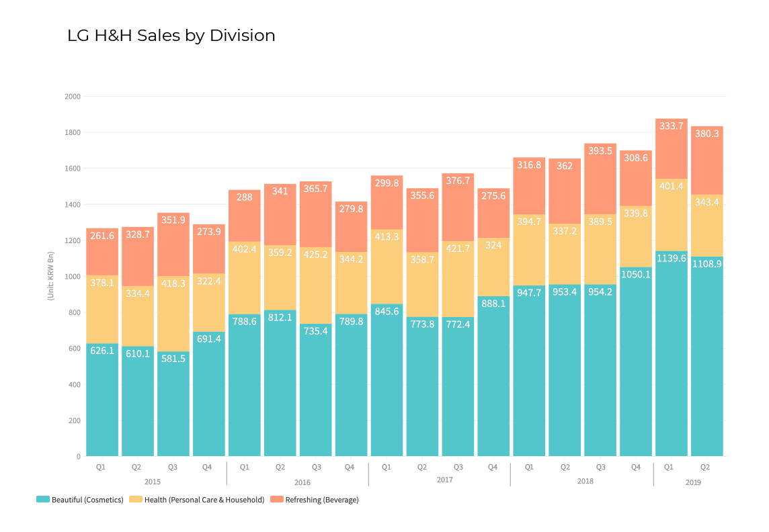This screenshot has height=532, width=769.
Task: Click the 401.4 health segment value
Action: coord(672,186)
